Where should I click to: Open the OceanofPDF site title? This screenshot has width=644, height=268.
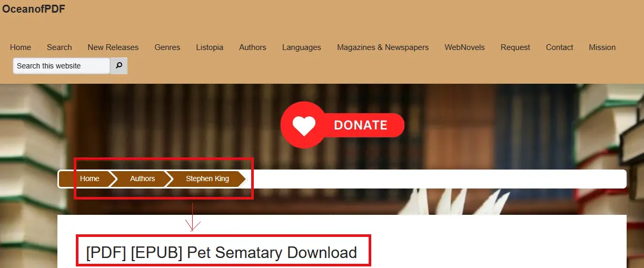(x=34, y=9)
